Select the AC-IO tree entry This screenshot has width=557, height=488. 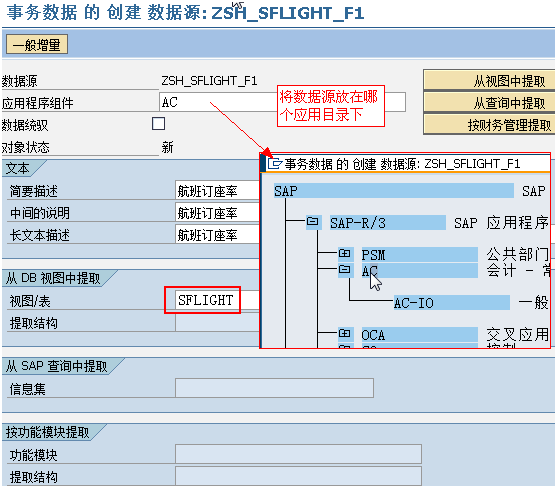tap(451, 303)
